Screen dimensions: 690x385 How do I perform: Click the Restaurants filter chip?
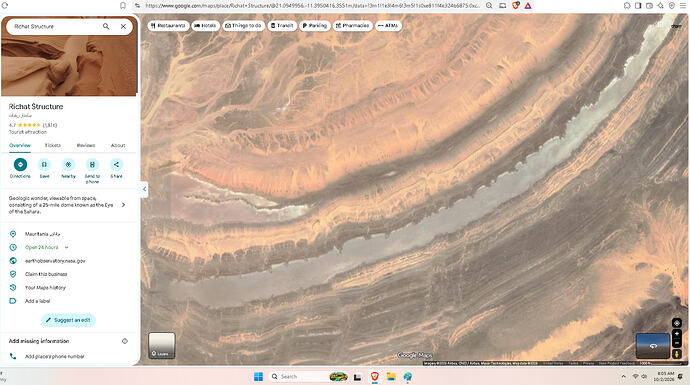168,26
